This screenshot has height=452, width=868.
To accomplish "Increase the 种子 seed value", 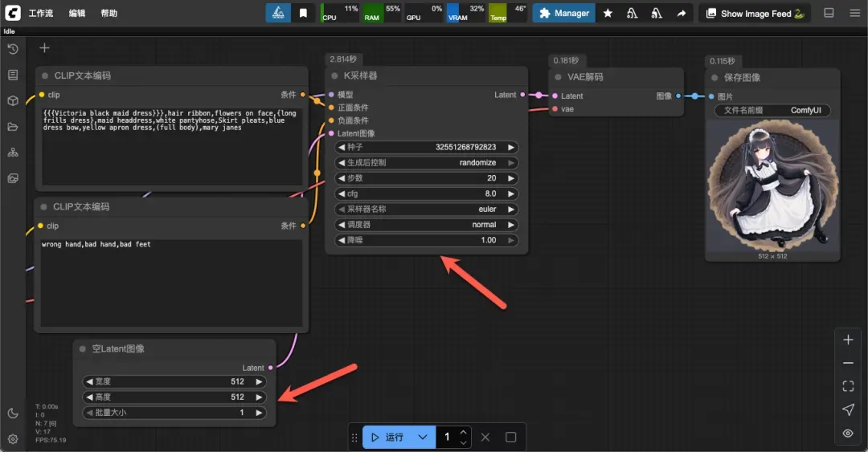I will point(511,147).
